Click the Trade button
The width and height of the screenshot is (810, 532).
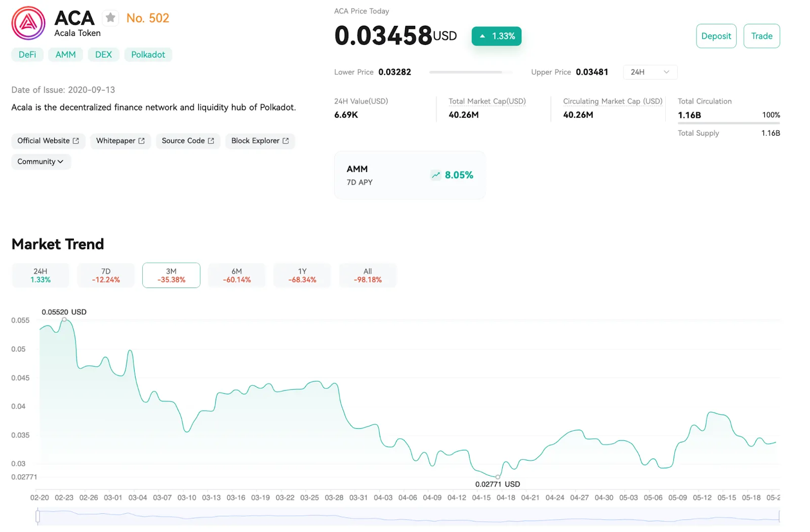pos(762,36)
